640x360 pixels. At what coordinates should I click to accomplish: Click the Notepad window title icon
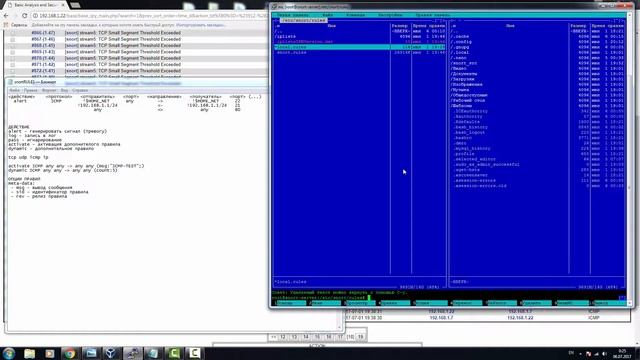coord(11,82)
